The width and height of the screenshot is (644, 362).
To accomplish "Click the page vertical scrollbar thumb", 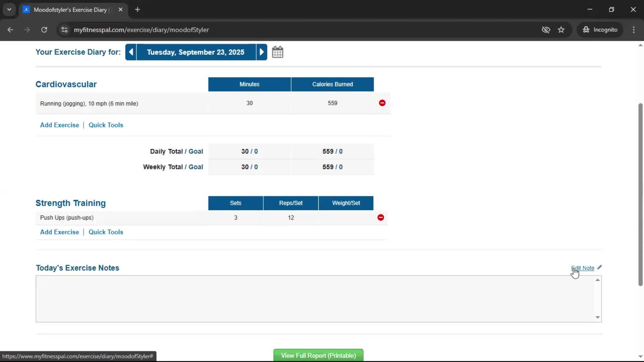I will pos(640,194).
